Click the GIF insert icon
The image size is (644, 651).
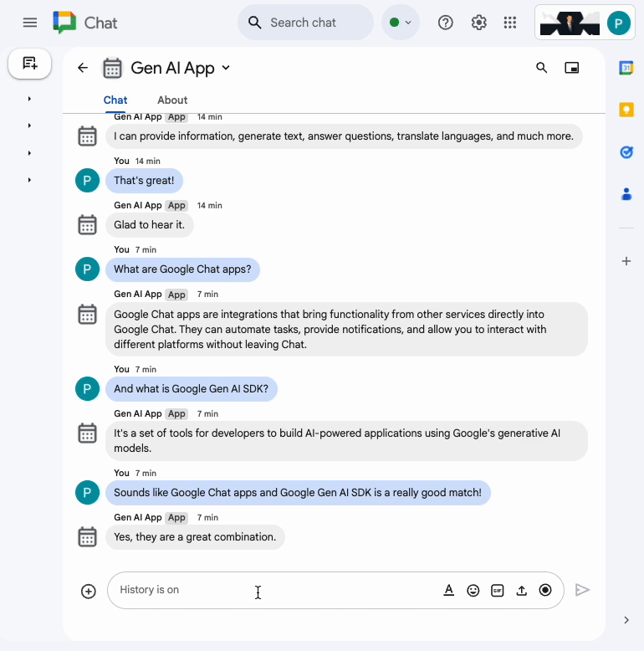tap(498, 591)
